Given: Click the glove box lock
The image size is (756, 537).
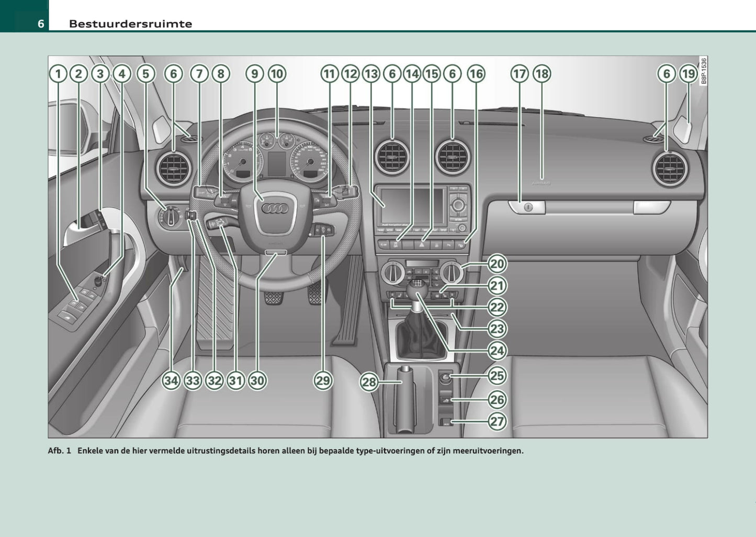Looking at the screenshot, I should [527, 207].
